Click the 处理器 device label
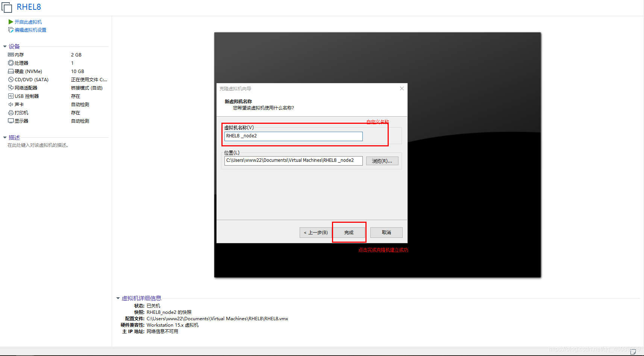This screenshot has height=356, width=644. (x=21, y=63)
